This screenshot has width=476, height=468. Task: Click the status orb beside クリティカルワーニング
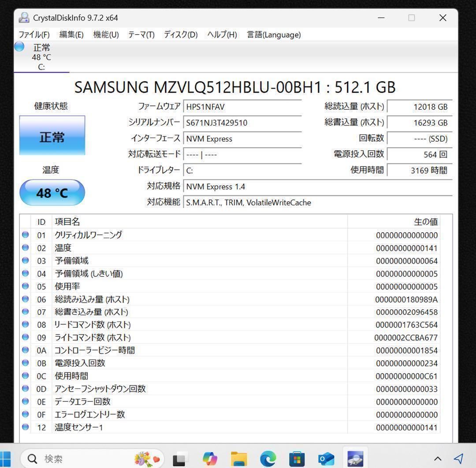[x=26, y=235]
